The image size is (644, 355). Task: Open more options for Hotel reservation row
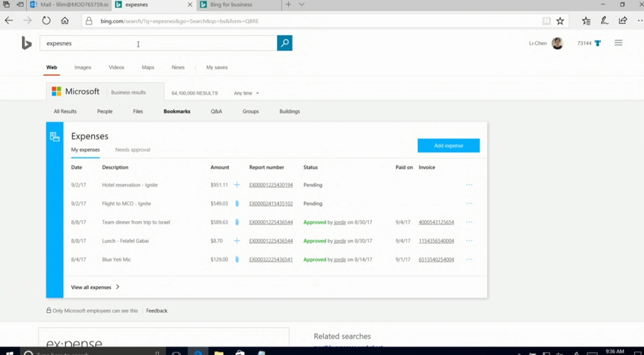coord(469,185)
